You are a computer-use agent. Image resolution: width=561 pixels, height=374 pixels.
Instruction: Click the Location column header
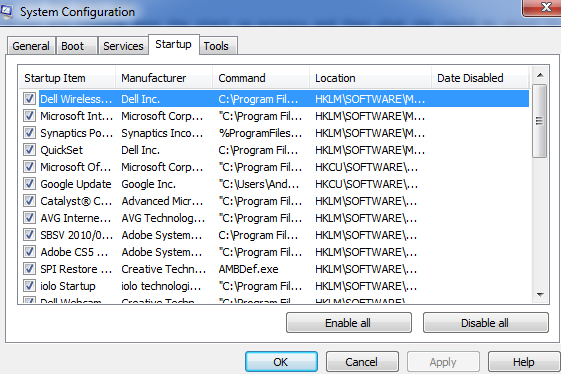click(x=370, y=78)
